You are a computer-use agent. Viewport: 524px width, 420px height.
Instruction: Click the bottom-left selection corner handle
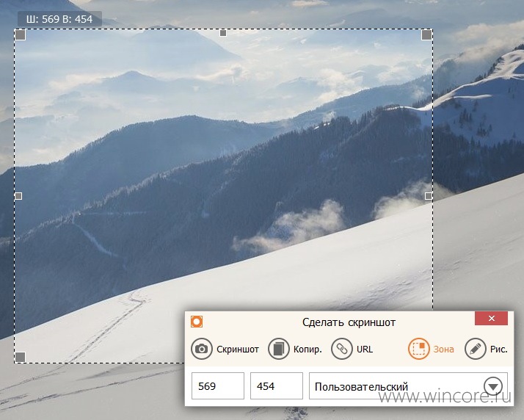click(21, 357)
